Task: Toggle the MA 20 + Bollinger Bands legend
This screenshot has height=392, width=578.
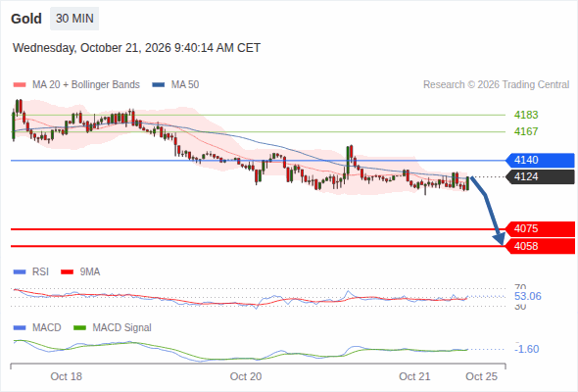Action: pos(76,85)
